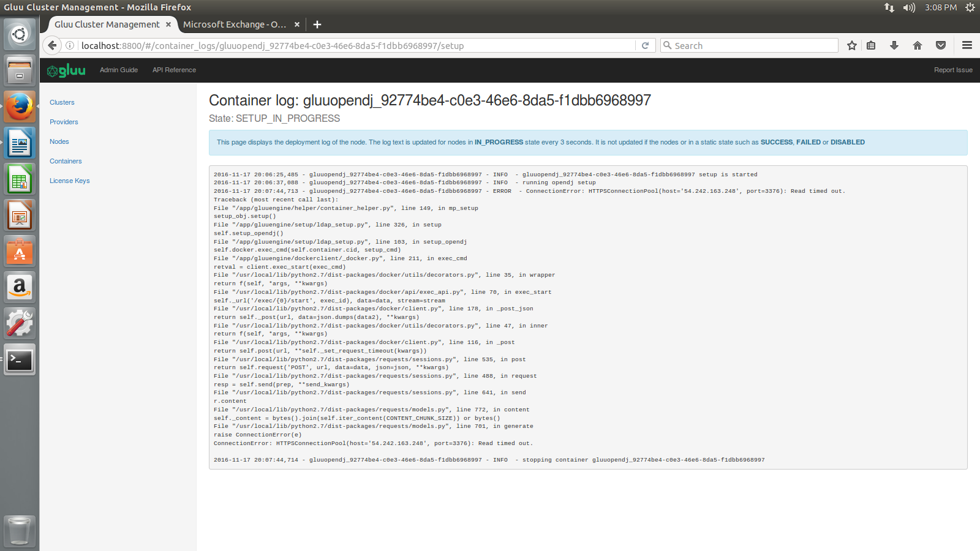This screenshot has width=980, height=551.
Task: Click 'running opendj setup' log line
Action: pos(405,182)
